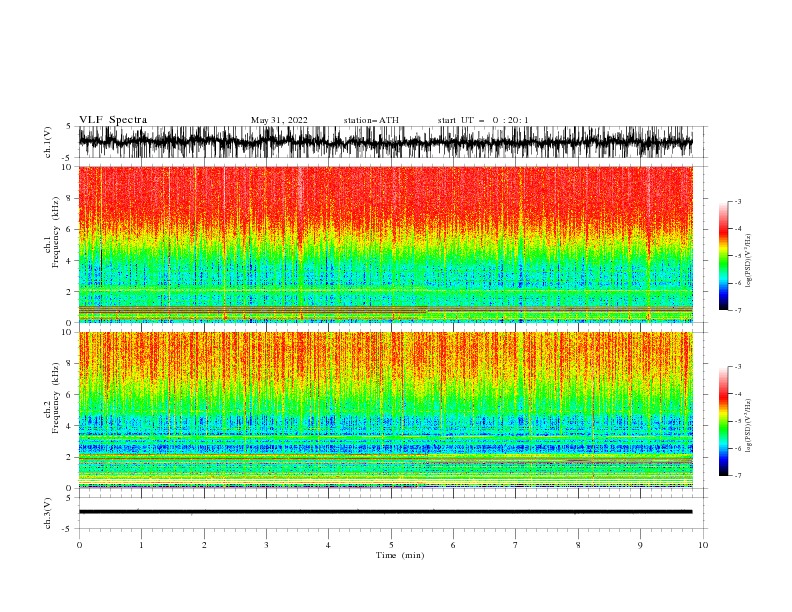
Task: Click the "start UT = 0:20:1" header text
Action: [483, 120]
